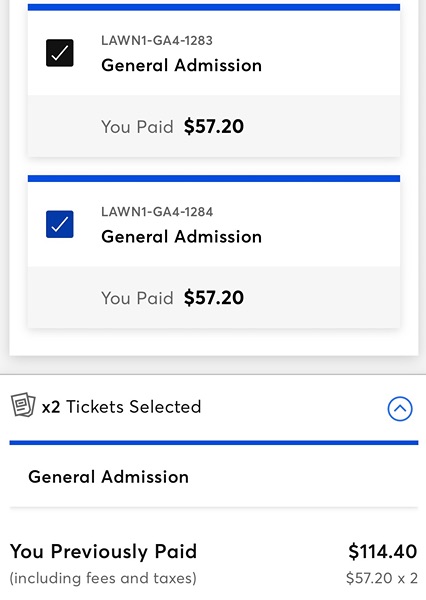Select General Admission in the summary section
The width and height of the screenshot is (426, 600).
(108, 477)
